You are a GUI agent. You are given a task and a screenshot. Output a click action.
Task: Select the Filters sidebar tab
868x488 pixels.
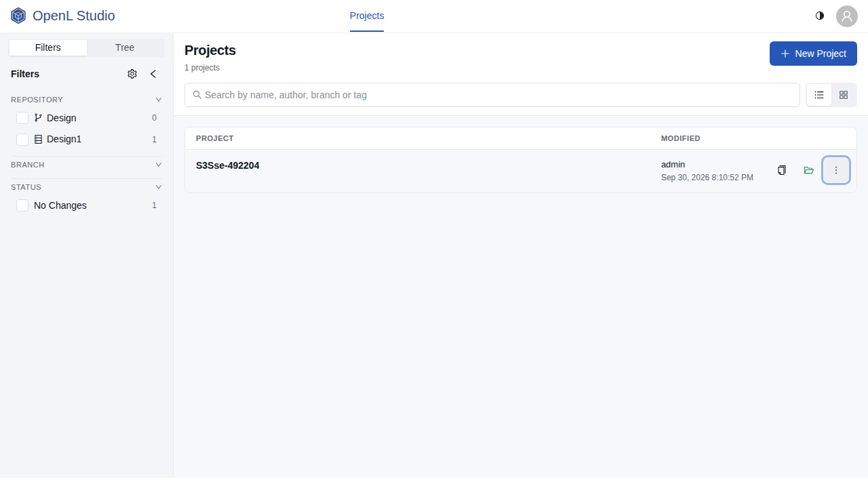point(48,47)
